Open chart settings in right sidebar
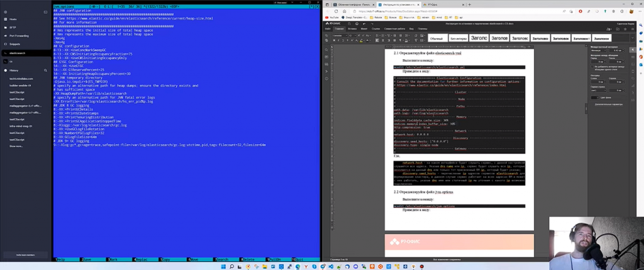The image size is (644, 270). pos(633,86)
